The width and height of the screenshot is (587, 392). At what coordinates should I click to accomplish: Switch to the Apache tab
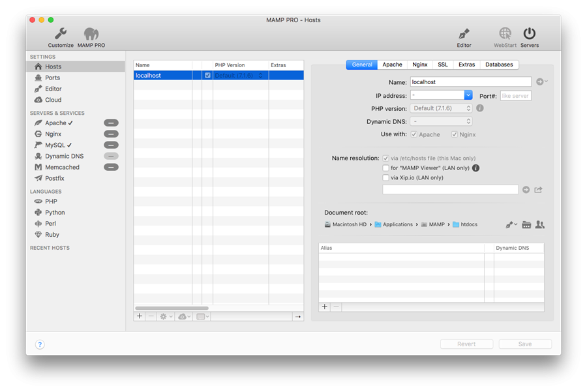(393, 65)
